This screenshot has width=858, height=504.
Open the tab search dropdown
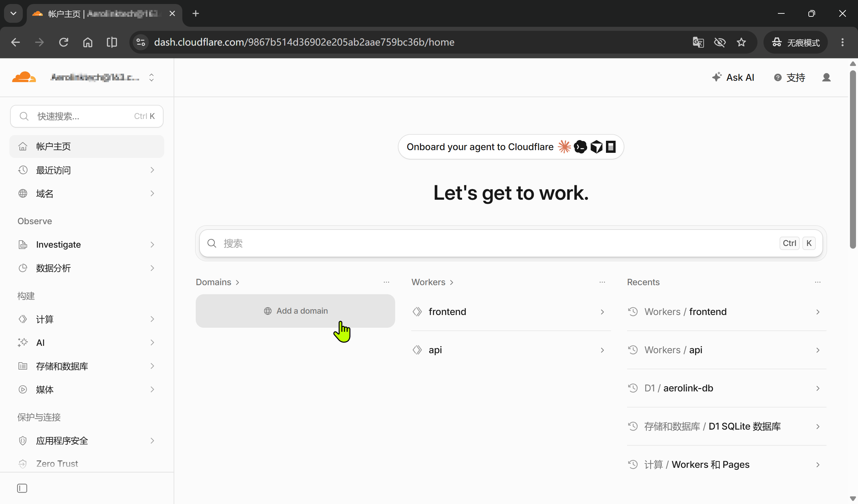(x=13, y=14)
